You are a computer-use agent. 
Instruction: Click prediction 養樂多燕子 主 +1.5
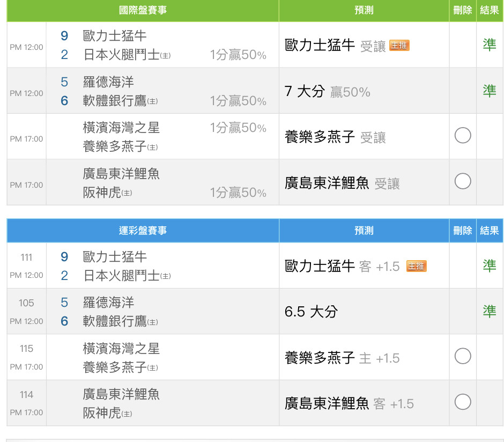point(342,358)
